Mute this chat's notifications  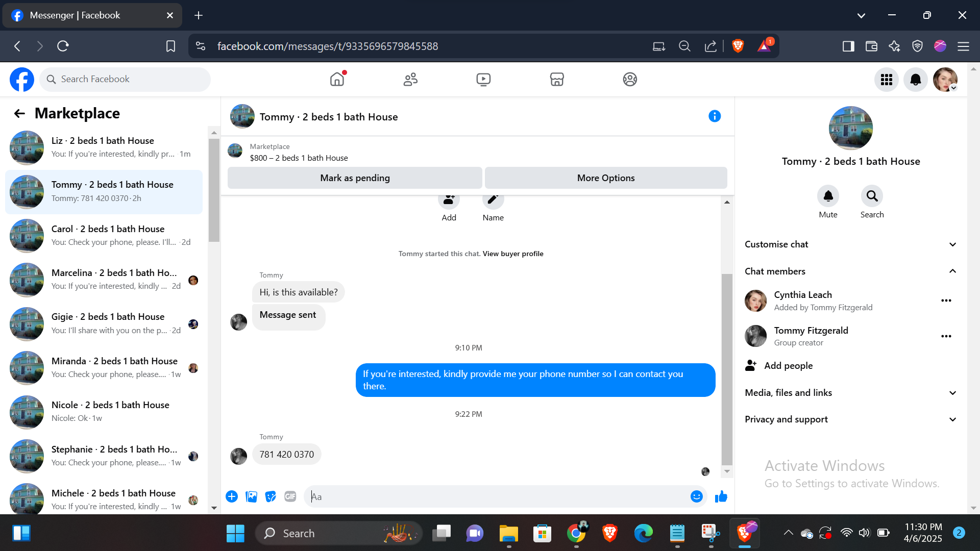(x=828, y=196)
